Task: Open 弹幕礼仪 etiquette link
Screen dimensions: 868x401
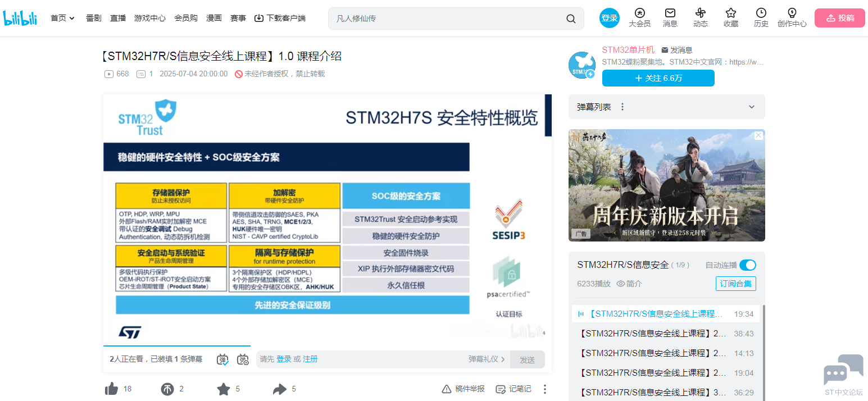Action: 487,359
